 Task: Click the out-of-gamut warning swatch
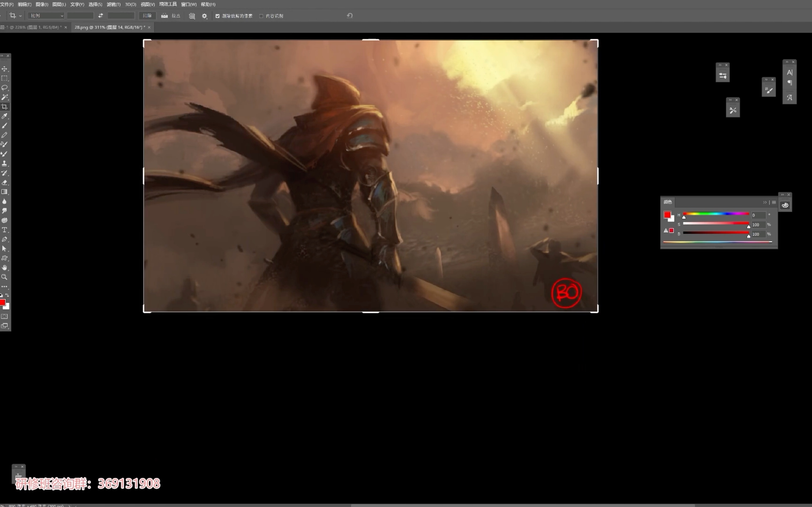click(671, 230)
